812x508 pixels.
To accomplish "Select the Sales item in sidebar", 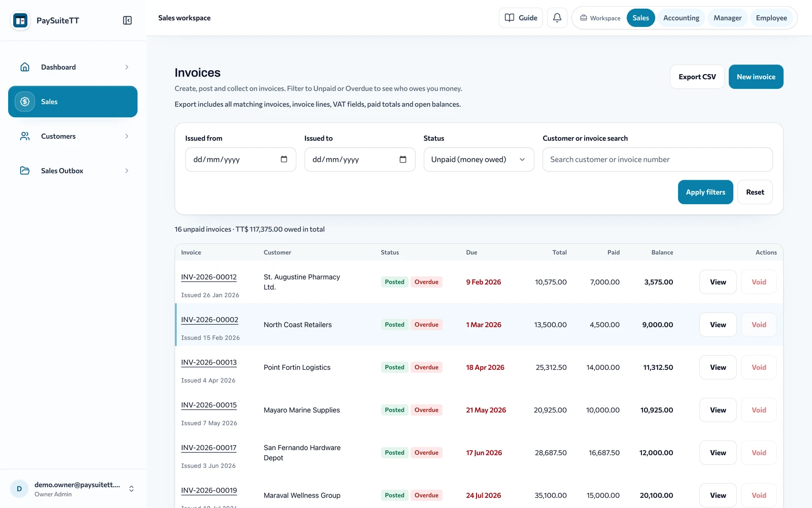I will point(73,102).
